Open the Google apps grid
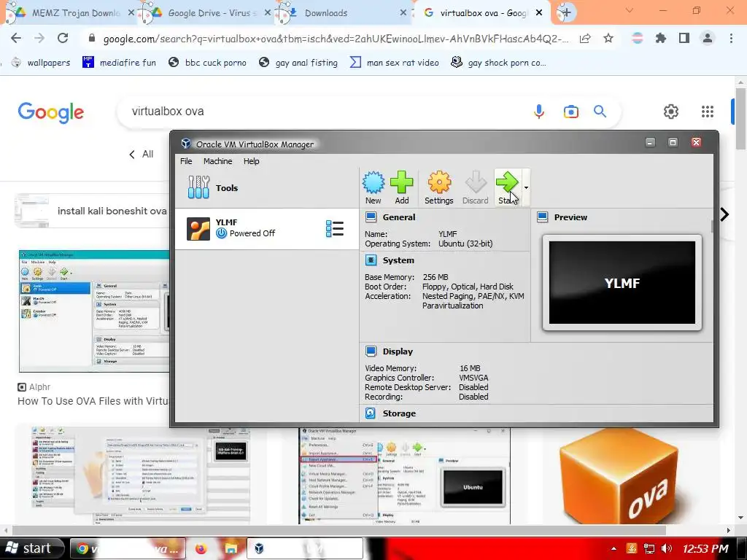 click(x=708, y=112)
